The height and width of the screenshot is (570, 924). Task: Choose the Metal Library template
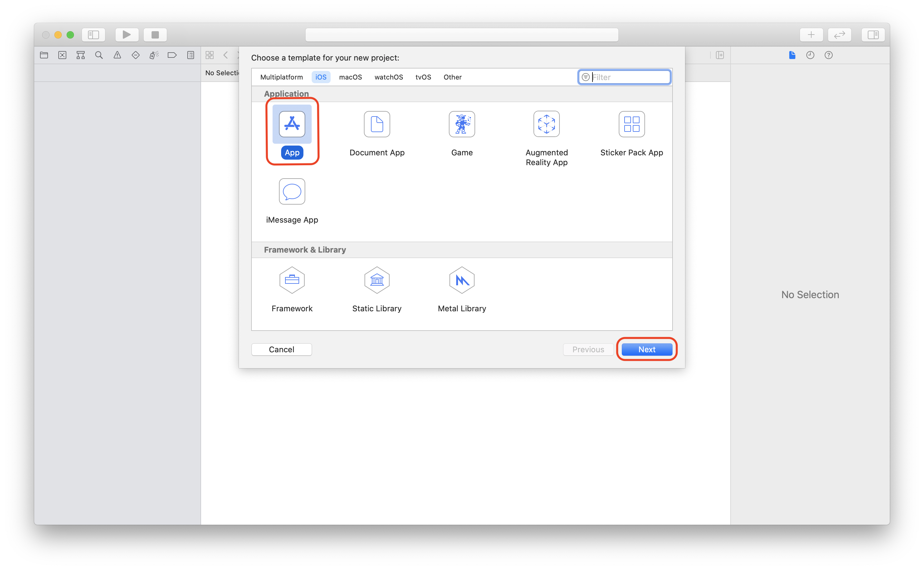[462, 290]
